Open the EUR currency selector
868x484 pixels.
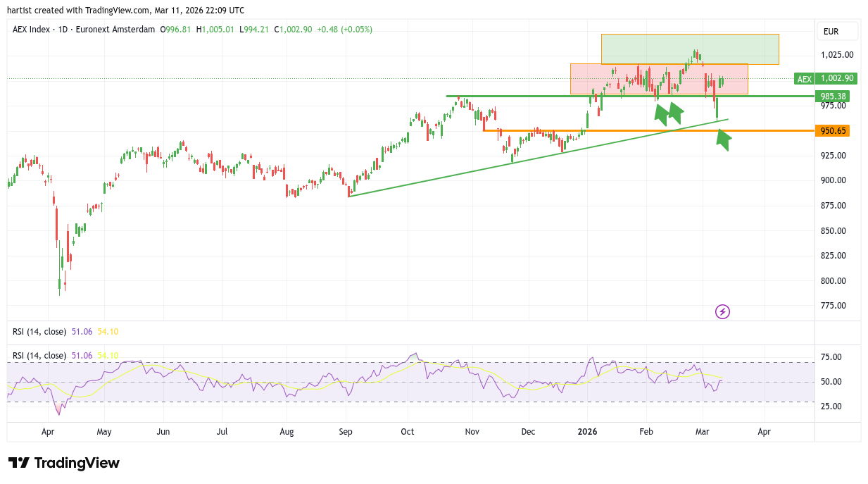click(836, 32)
